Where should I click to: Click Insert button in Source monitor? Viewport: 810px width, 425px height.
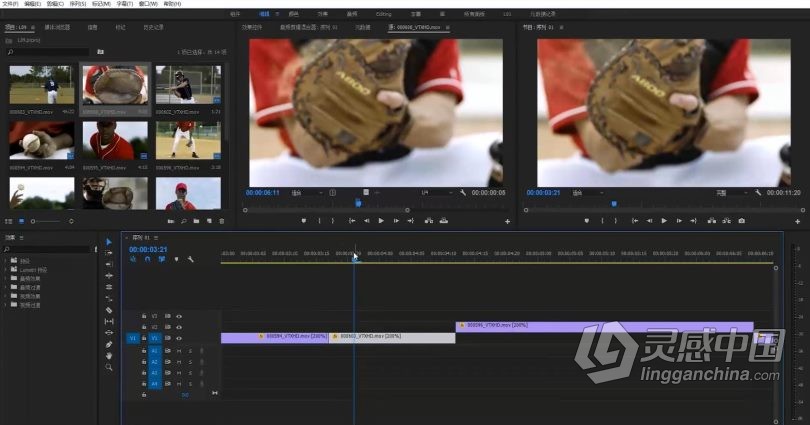[429, 221]
